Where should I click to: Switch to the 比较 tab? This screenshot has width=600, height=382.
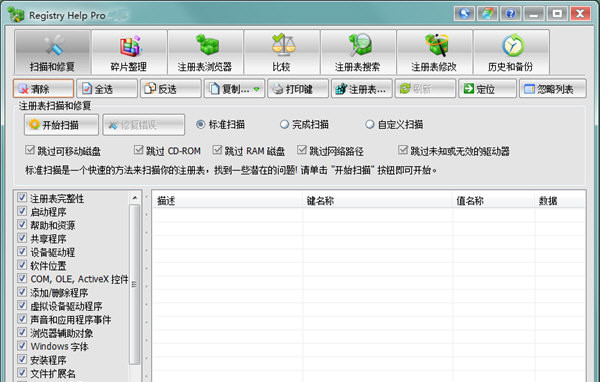point(282,52)
